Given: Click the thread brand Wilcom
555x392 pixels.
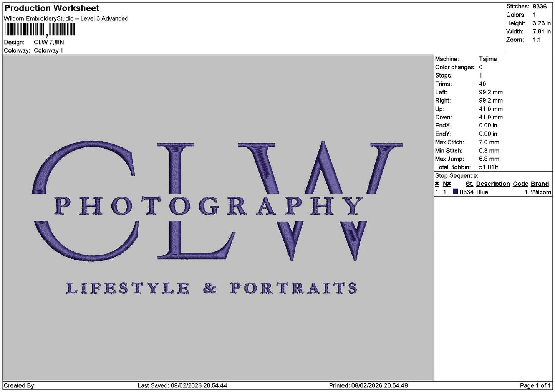Looking at the screenshot, I should click(541, 192).
